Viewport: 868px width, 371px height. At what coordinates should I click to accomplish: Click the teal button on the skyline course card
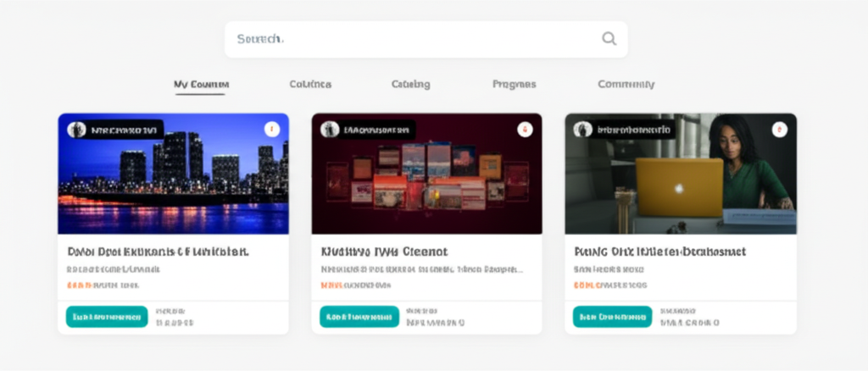107,317
